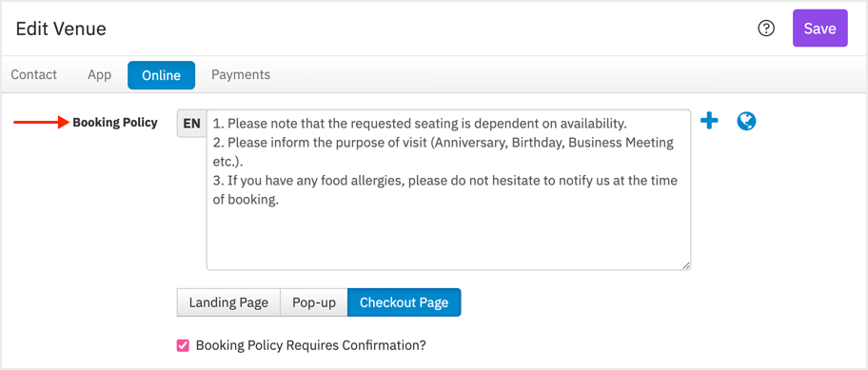
Task: Click the 'Booking Policy Requires Confirmation?' label text
Action: [x=311, y=345]
